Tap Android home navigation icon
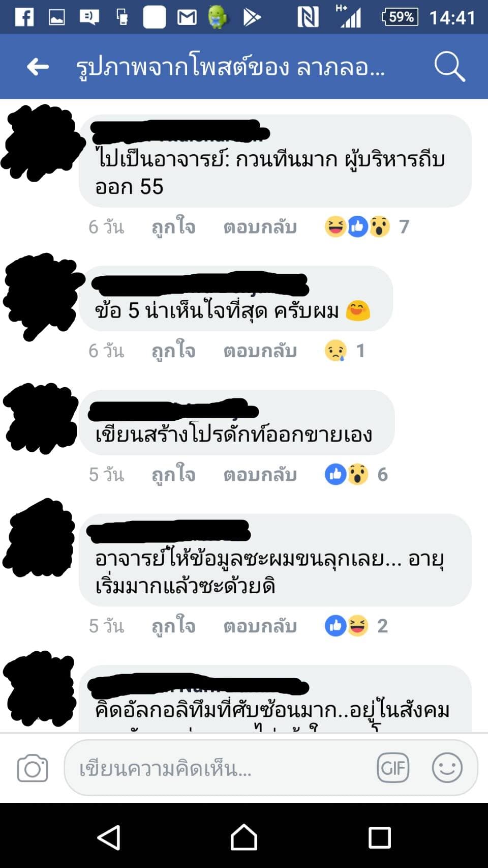 point(244,837)
